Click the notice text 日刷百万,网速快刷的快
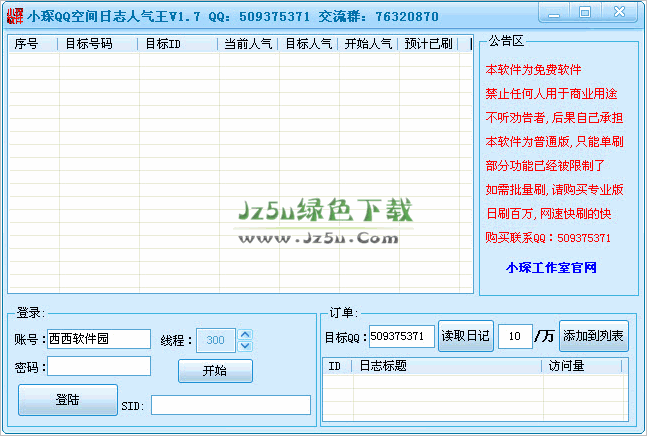This screenshot has width=647, height=436. [548, 214]
